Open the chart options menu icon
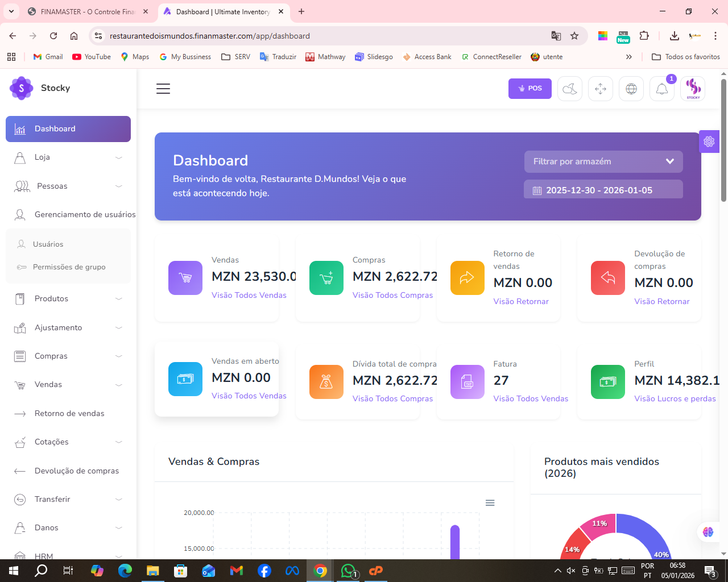 (490, 503)
